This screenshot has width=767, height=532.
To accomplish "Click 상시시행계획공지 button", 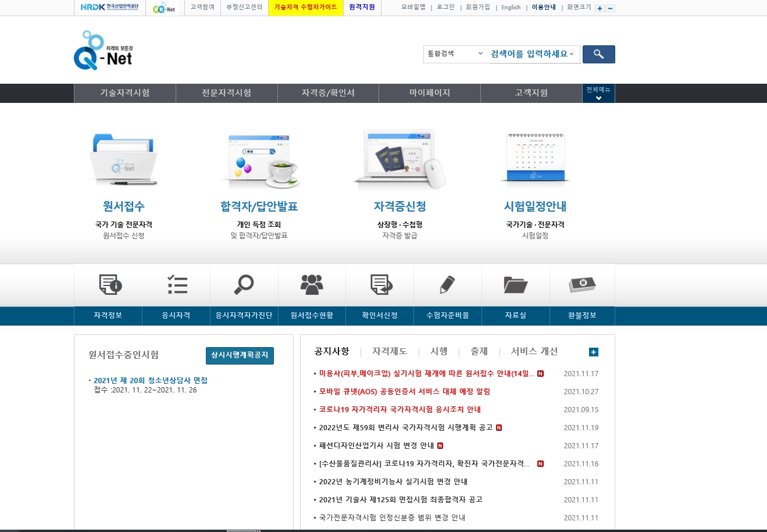I will click(x=240, y=355).
